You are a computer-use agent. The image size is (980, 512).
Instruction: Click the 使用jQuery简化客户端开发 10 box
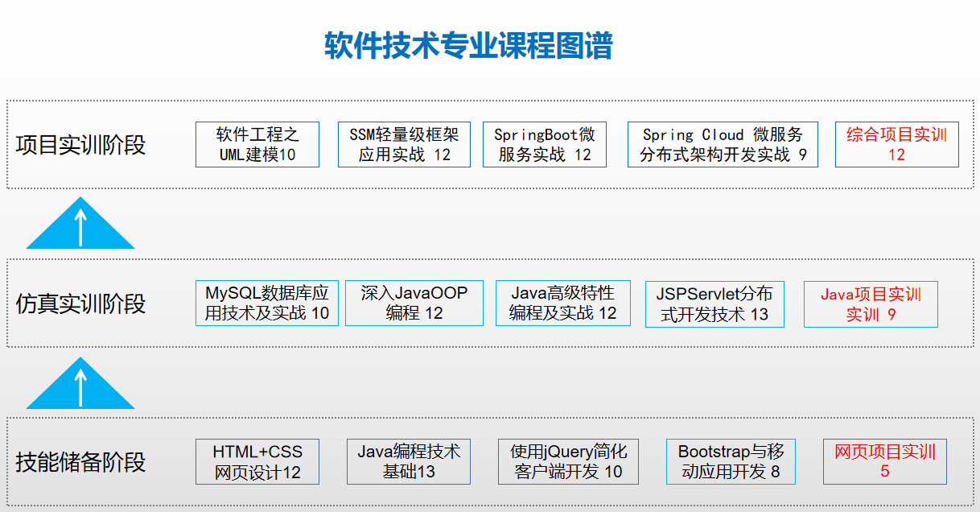569,462
